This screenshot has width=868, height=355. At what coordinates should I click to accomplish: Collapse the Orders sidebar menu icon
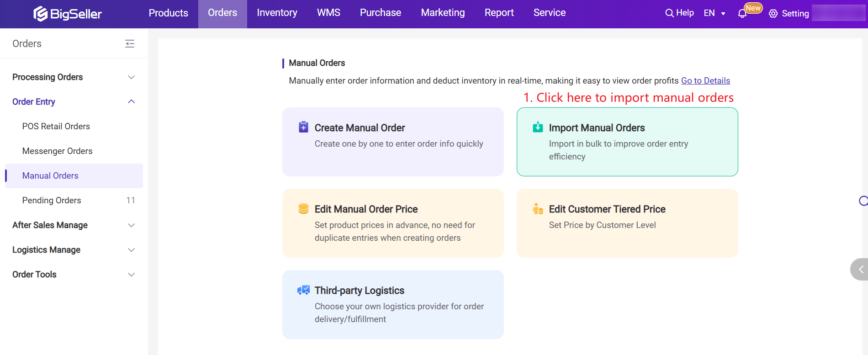130,44
